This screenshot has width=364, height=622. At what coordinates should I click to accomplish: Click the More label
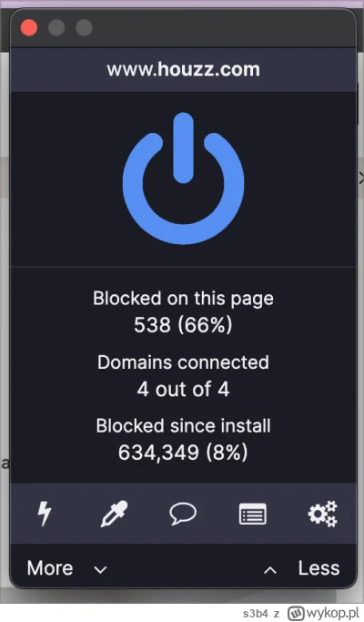pyautogui.click(x=50, y=568)
